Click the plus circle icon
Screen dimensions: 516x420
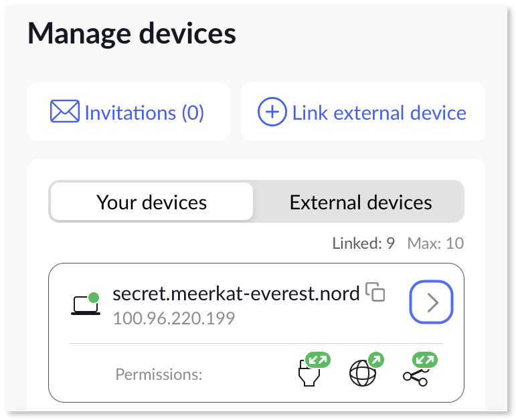[271, 112]
